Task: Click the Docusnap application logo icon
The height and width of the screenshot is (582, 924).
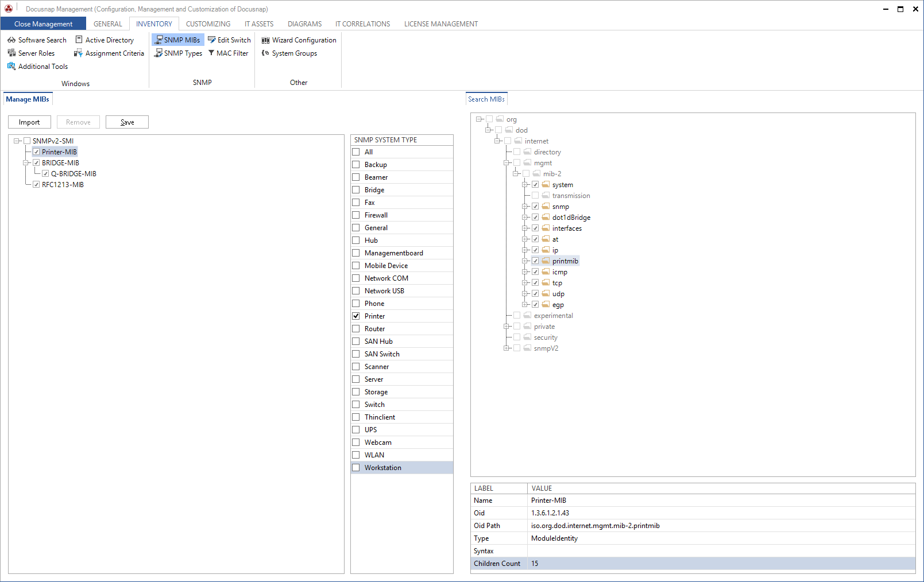Action: tap(9, 8)
